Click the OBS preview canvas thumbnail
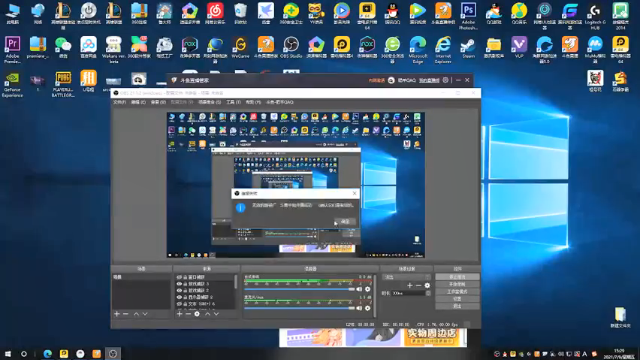This screenshot has width=640, height=360. 296,185
